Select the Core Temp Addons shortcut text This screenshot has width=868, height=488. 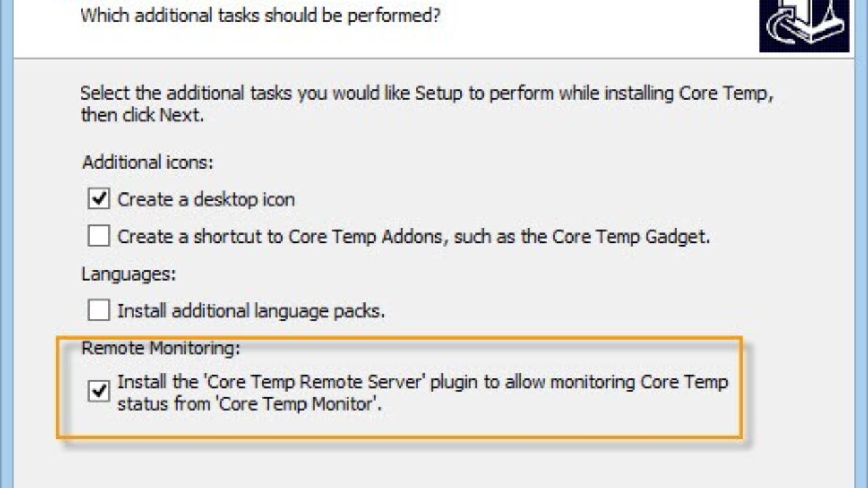coord(414,236)
